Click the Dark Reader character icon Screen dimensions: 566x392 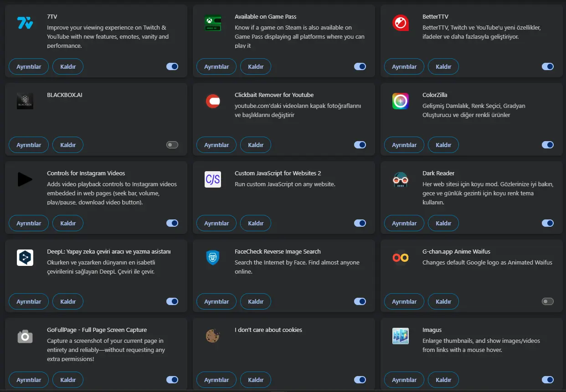click(401, 179)
